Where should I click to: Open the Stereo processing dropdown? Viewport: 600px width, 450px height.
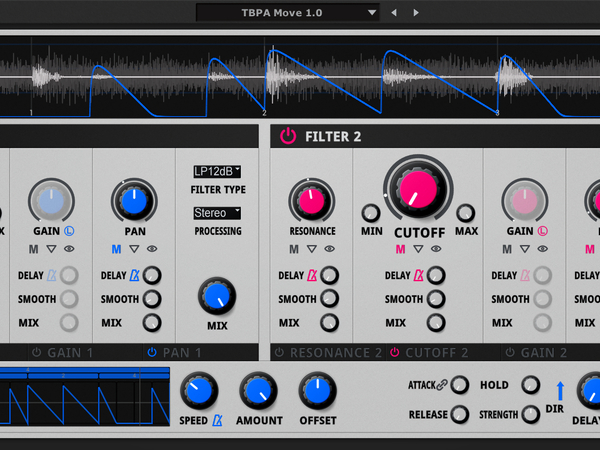coord(217,213)
